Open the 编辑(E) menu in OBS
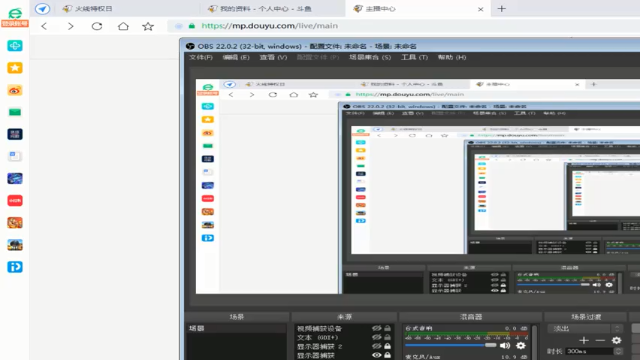Screen dimensions: 640x360 pyautogui.click(x=236, y=58)
